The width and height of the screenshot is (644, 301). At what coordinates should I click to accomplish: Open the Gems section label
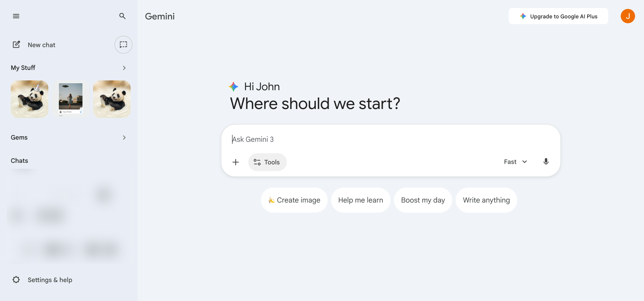click(19, 137)
